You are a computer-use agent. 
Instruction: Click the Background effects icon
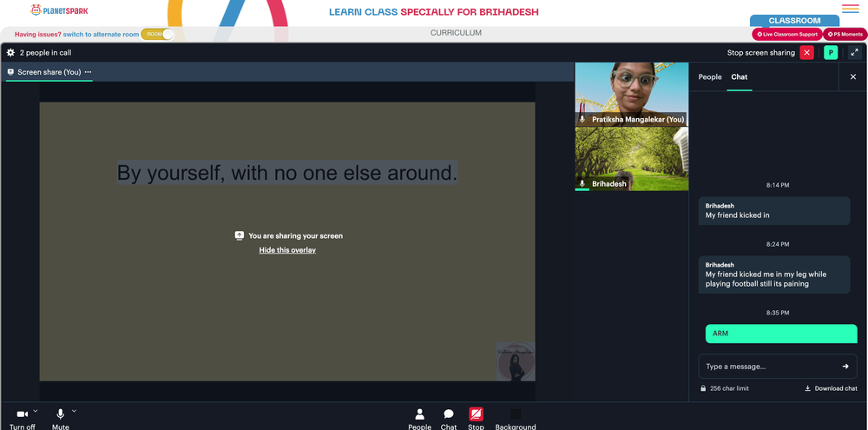click(516, 414)
